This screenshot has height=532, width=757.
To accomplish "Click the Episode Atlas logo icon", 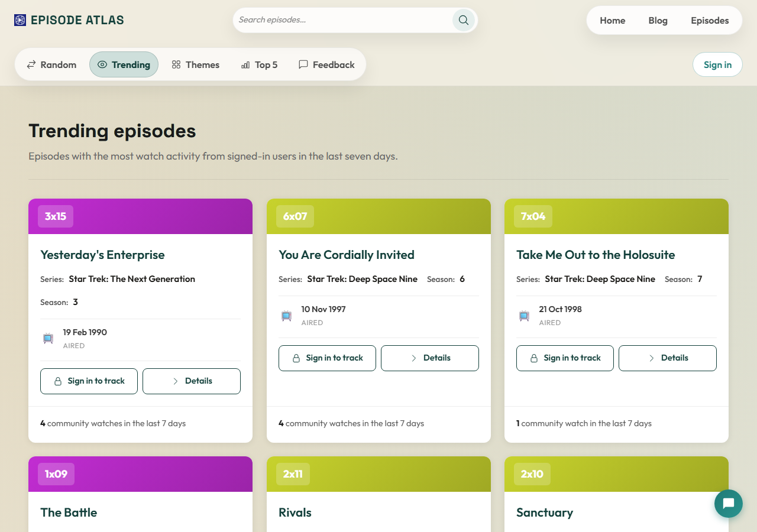I will pyautogui.click(x=20, y=20).
